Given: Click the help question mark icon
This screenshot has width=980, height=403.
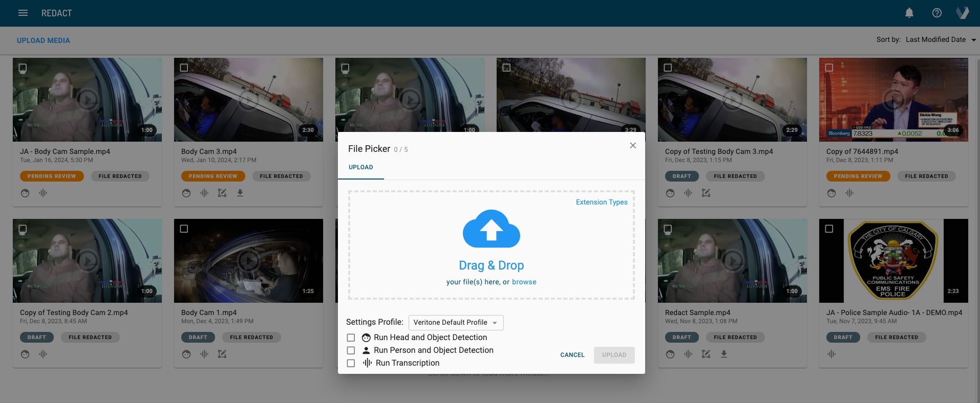Looking at the screenshot, I should click(x=936, y=13).
